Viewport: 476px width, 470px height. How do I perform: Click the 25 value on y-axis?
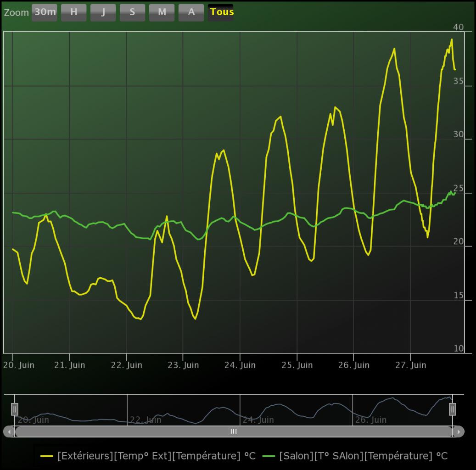(459, 188)
